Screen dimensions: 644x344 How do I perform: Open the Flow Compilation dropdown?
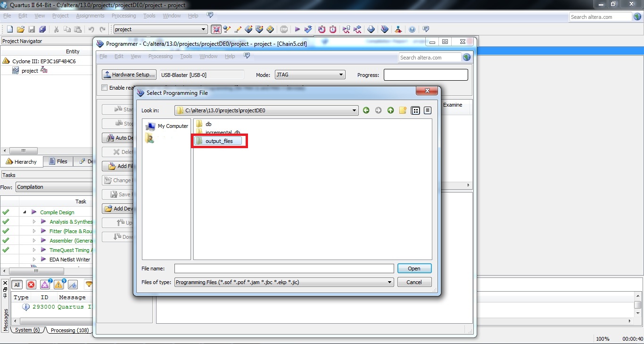54,187
